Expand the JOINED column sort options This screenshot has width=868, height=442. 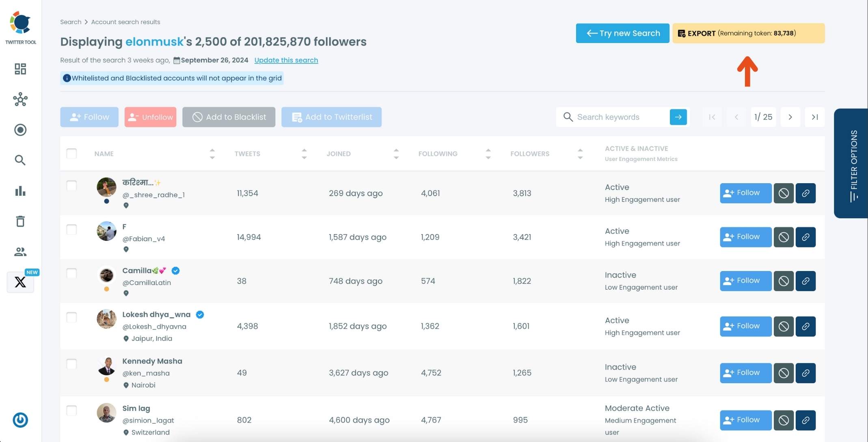396,153
